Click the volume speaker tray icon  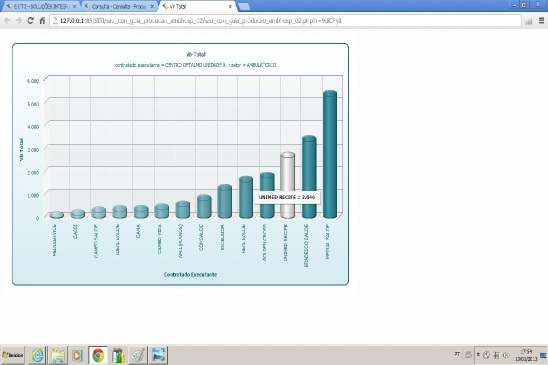506,355
